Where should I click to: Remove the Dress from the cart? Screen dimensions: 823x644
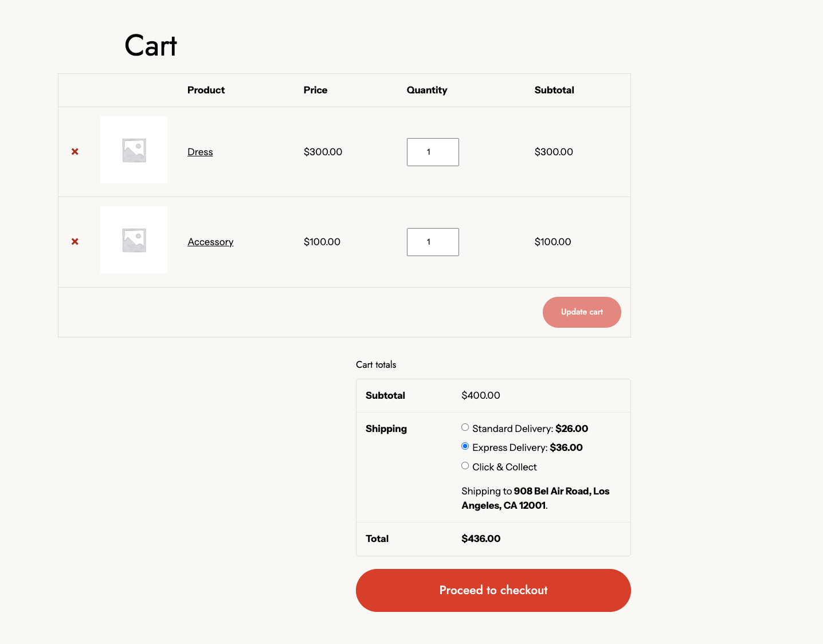point(75,152)
